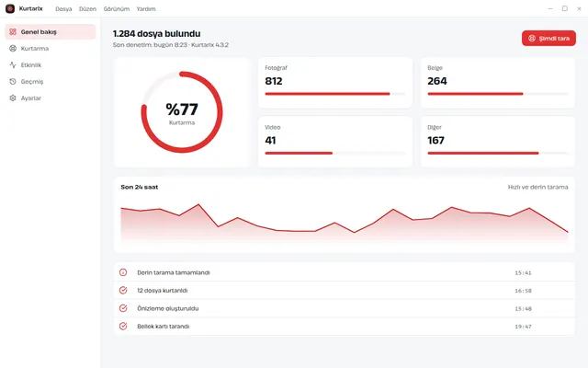588x368 pixels.
Task: Open Ayarlar settings page
Action: pos(51,98)
